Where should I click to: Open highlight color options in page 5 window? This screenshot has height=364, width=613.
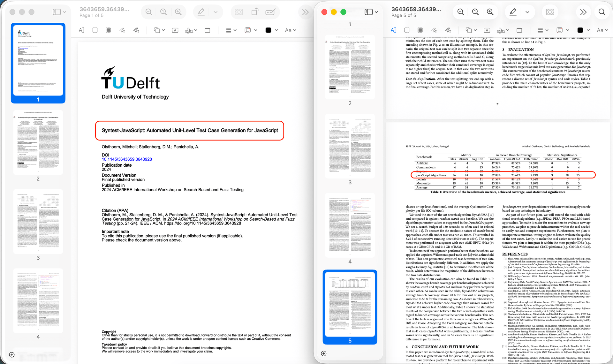pyautogui.click(x=527, y=12)
